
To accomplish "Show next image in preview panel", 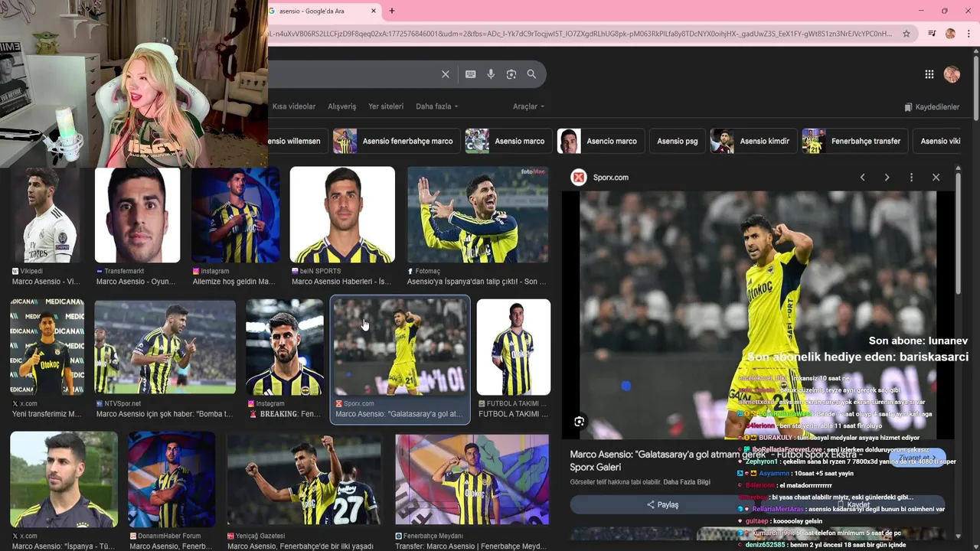I will 887,178.
